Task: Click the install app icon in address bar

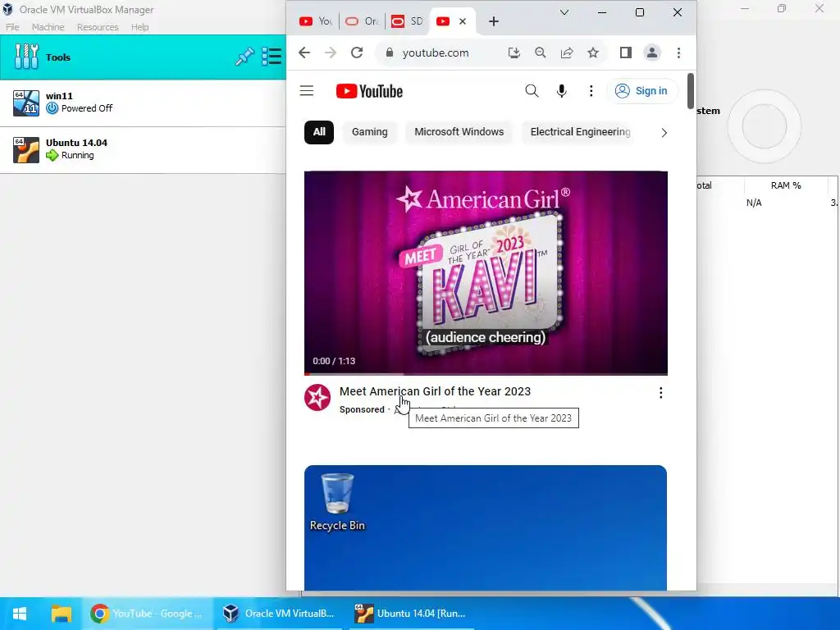Action: [514, 52]
